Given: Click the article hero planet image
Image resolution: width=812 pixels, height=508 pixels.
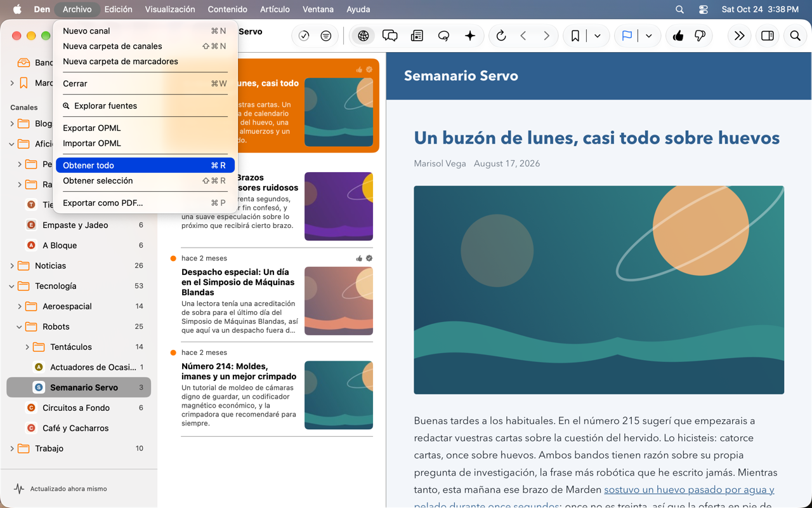Looking at the screenshot, I should coord(599,290).
